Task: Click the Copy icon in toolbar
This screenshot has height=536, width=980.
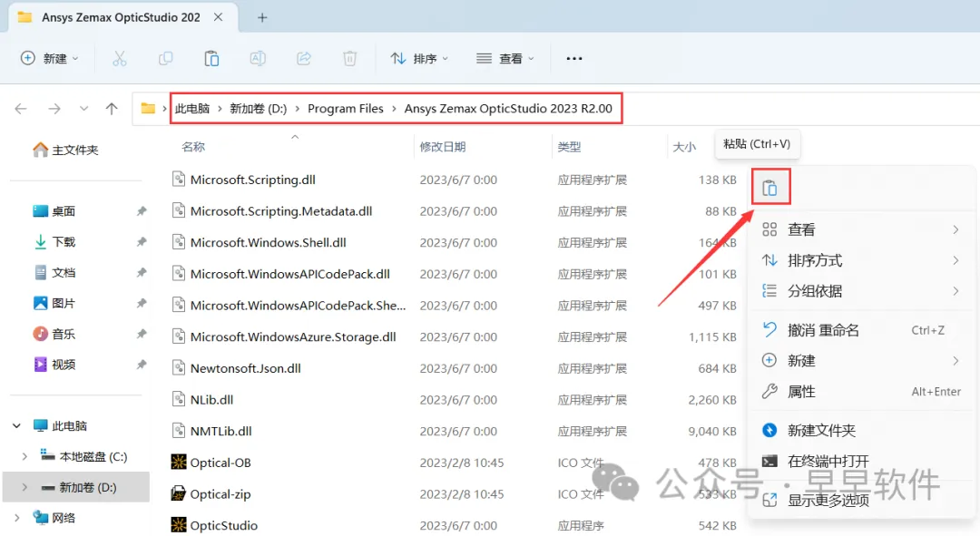Action: click(166, 59)
